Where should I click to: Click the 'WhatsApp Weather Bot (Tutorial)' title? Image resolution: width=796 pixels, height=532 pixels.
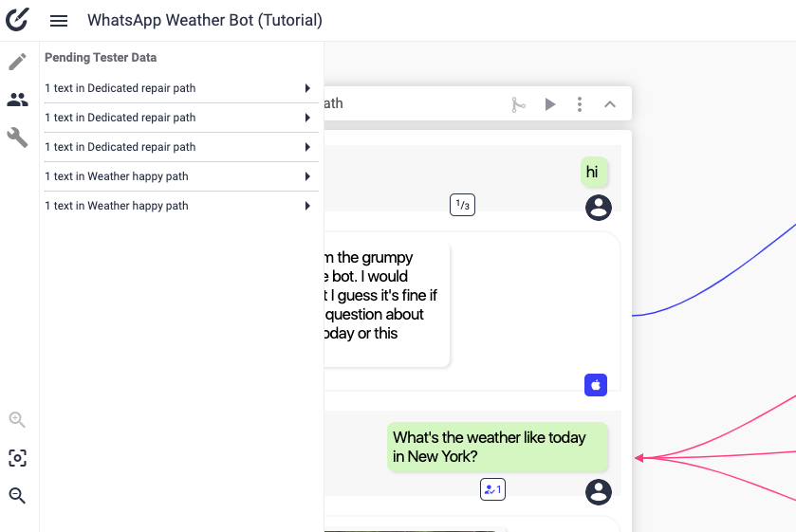click(205, 20)
